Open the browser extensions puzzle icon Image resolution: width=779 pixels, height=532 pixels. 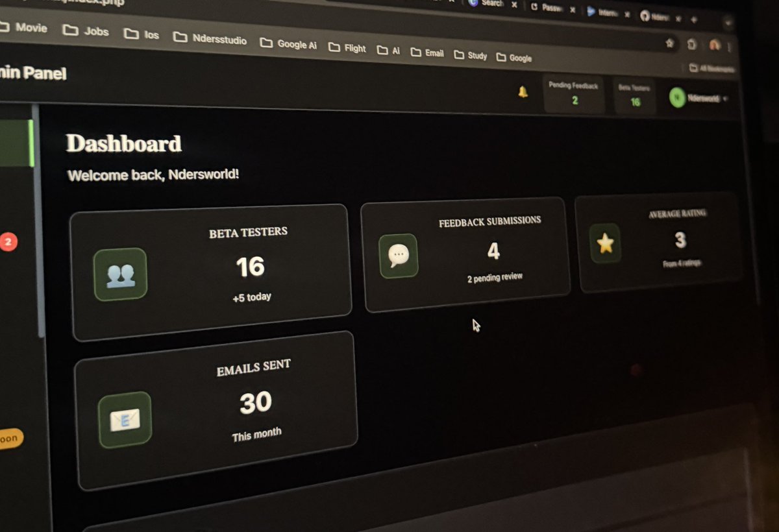click(x=691, y=44)
